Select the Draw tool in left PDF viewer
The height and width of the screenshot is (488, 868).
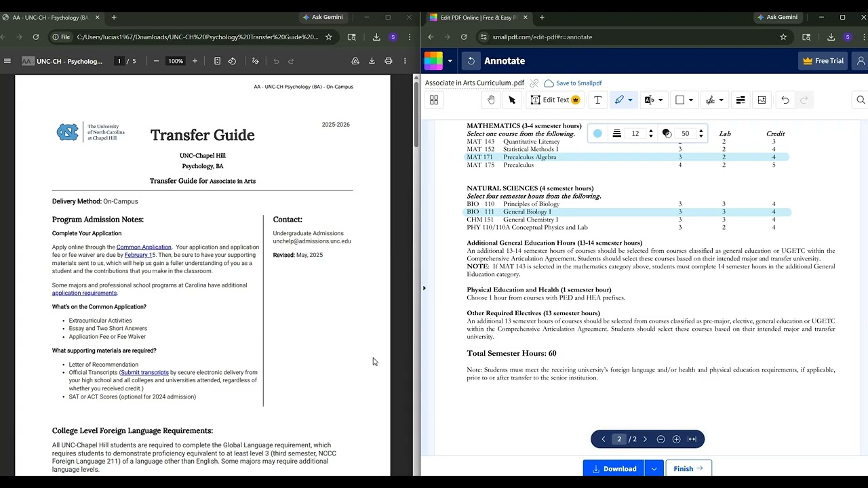point(255,61)
